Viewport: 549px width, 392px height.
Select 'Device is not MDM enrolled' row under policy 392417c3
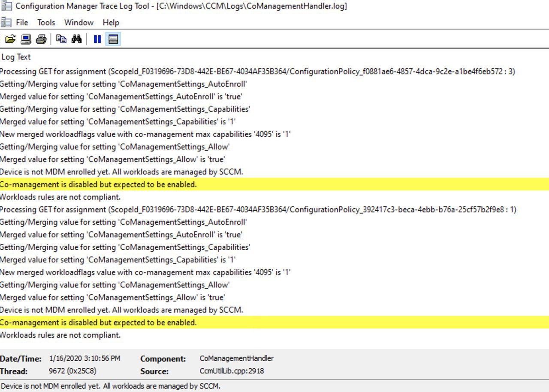(274, 310)
